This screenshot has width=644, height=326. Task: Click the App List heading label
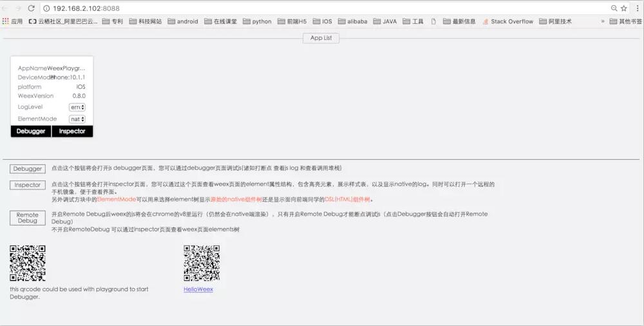coord(321,38)
